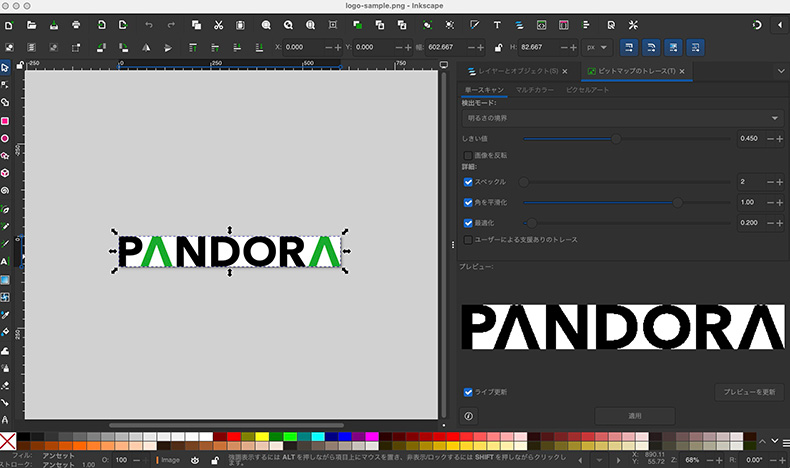Flip selection horizontally icon

146,47
